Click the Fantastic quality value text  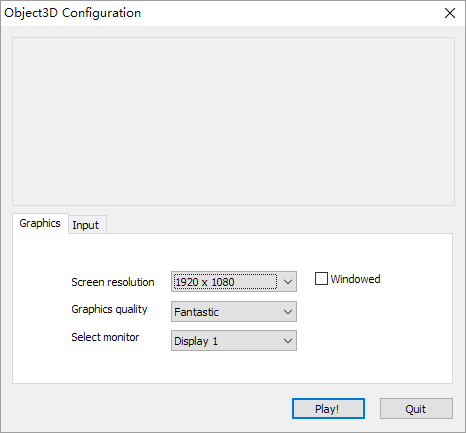196,312
